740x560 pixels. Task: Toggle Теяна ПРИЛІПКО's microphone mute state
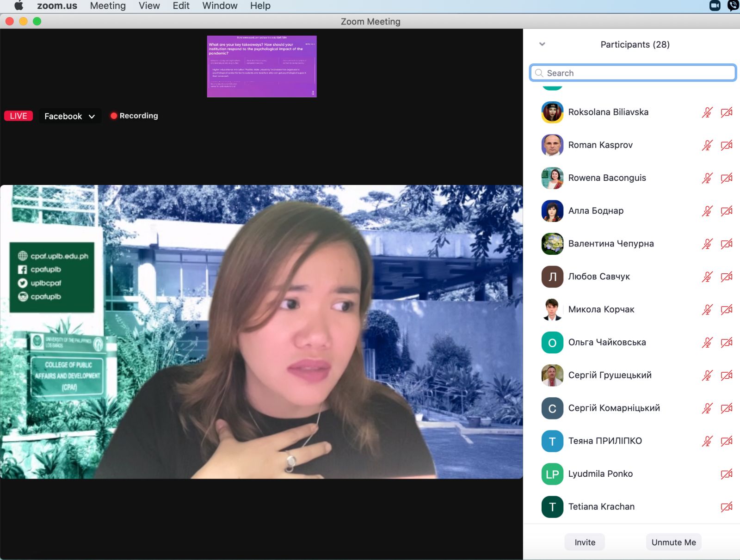707,441
